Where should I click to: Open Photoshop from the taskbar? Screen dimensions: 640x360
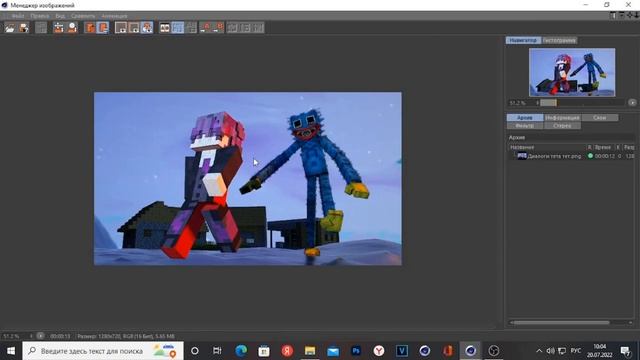(x=356, y=351)
